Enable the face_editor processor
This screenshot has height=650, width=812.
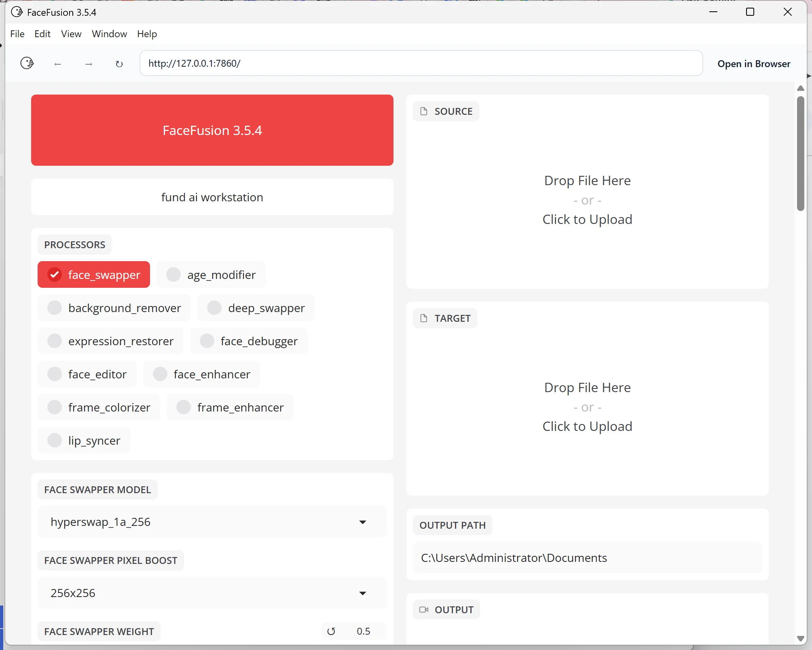pyautogui.click(x=87, y=374)
